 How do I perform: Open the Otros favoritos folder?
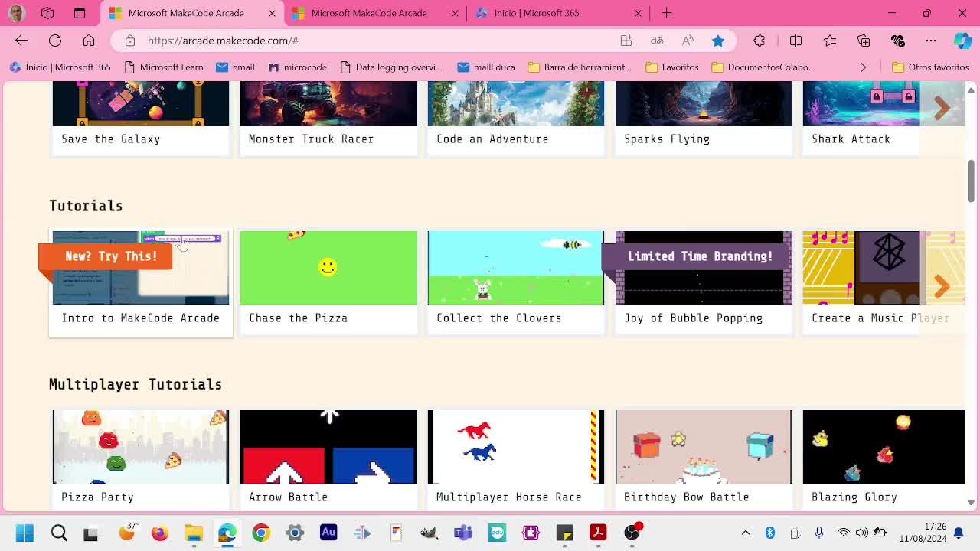click(x=931, y=67)
